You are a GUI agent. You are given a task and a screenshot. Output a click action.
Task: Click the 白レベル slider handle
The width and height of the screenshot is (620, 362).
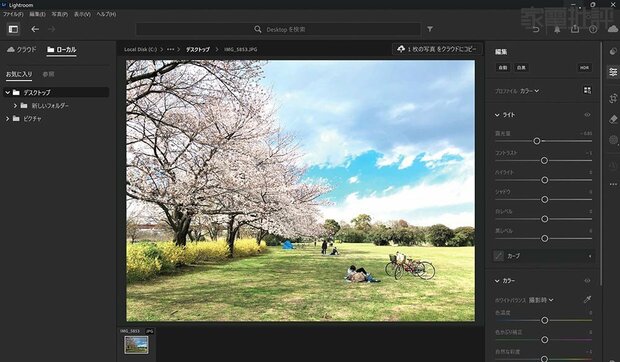click(544, 219)
